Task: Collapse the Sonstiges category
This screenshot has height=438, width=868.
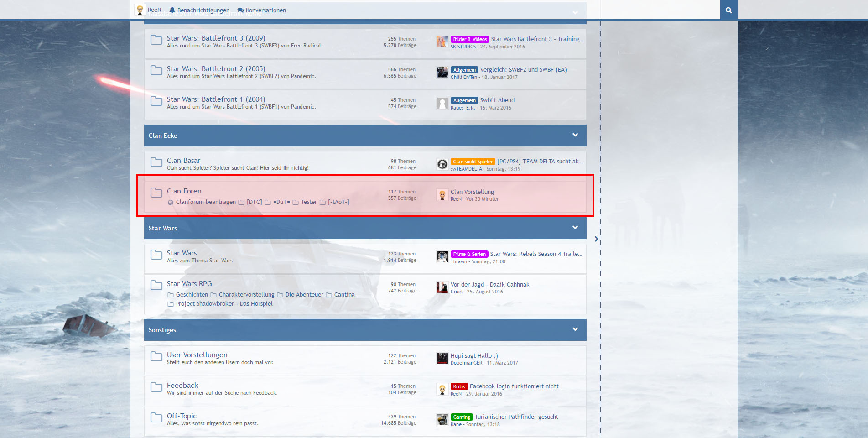Action: tap(575, 329)
